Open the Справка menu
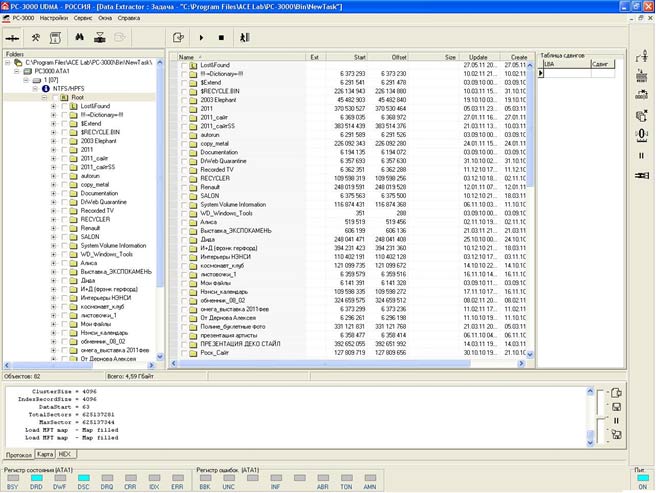This screenshot has width=656, height=493. point(129,18)
